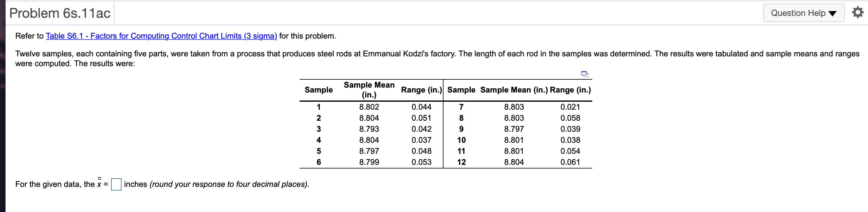Click the Question Help menu button
This screenshot has height=212, width=868.
click(804, 13)
